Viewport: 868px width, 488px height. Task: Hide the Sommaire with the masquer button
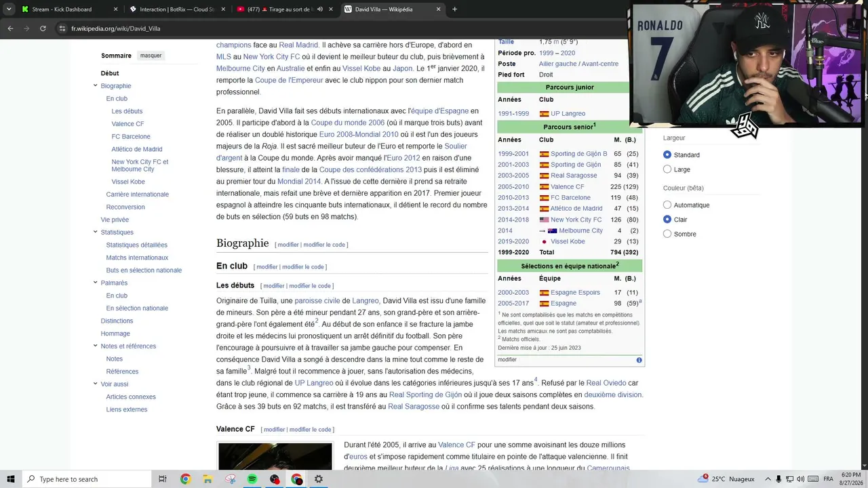151,56
